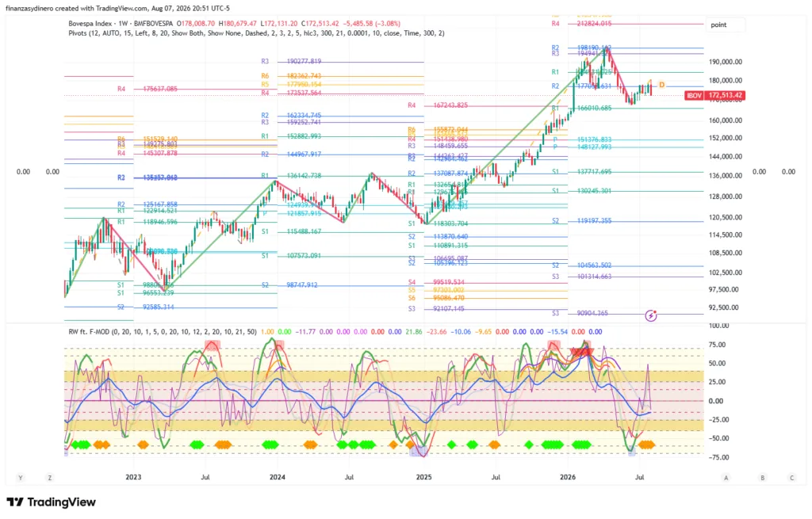Image resolution: width=812 pixels, height=519 pixels.
Task: Click the 92,500.00 price axis label
Action: click(x=724, y=307)
